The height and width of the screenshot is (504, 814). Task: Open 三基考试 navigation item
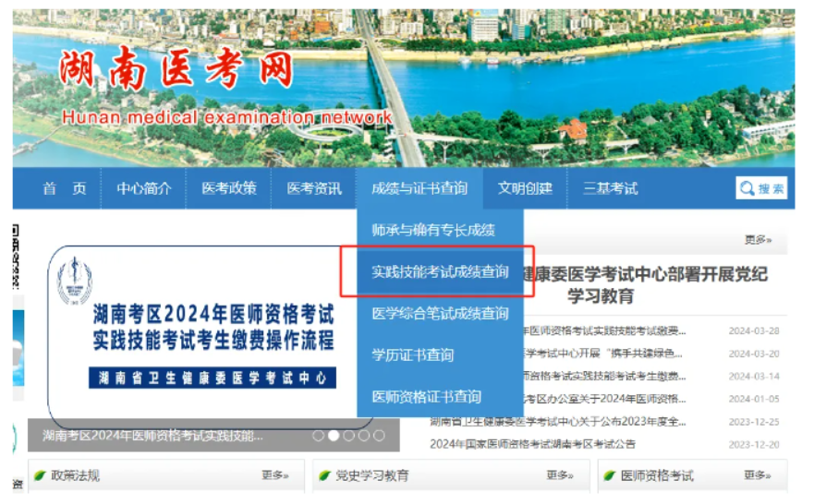(x=610, y=188)
